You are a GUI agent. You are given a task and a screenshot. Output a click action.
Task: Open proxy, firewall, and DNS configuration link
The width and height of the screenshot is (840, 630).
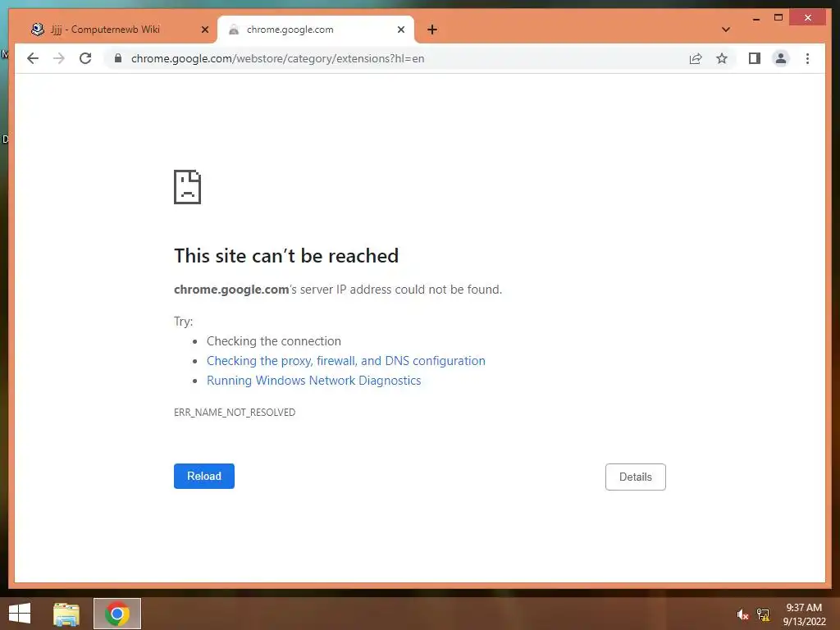[346, 361]
